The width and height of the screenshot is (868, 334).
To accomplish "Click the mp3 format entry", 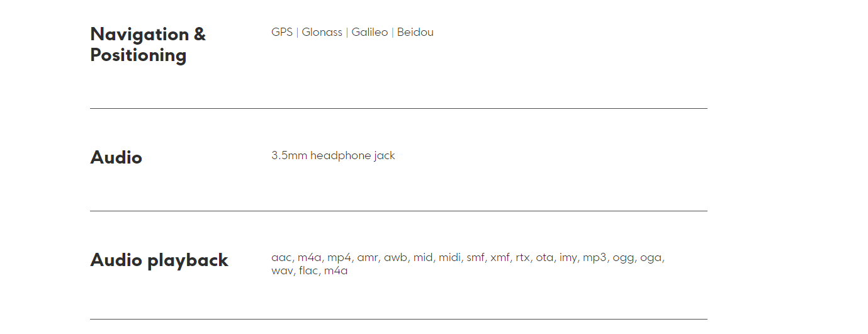I will pos(595,258).
